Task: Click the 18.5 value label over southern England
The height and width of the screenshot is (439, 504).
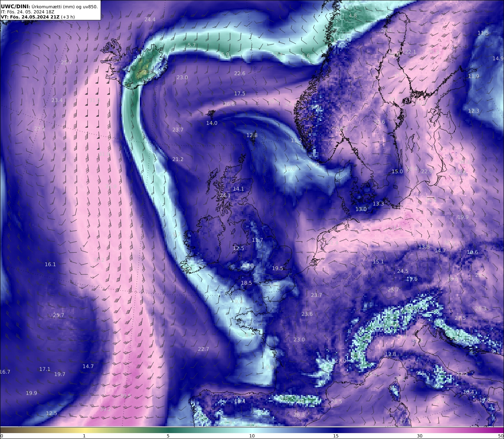Action: pyautogui.click(x=246, y=283)
